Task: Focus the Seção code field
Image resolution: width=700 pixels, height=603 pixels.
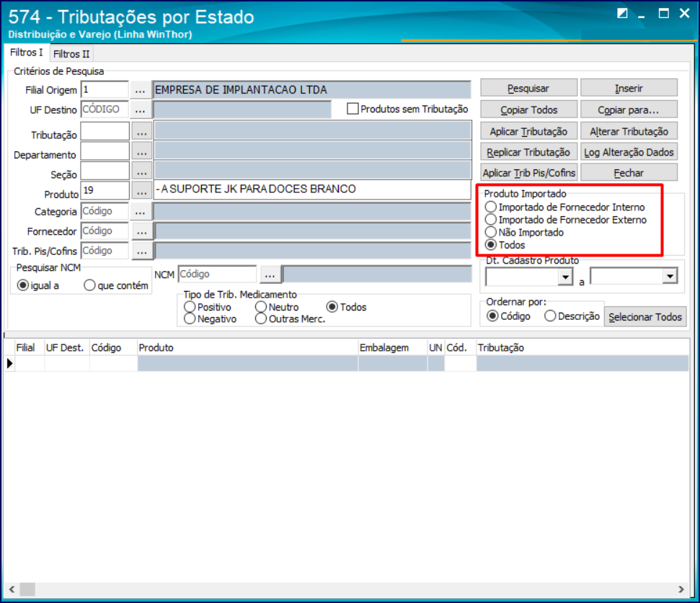Action: pos(105,171)
